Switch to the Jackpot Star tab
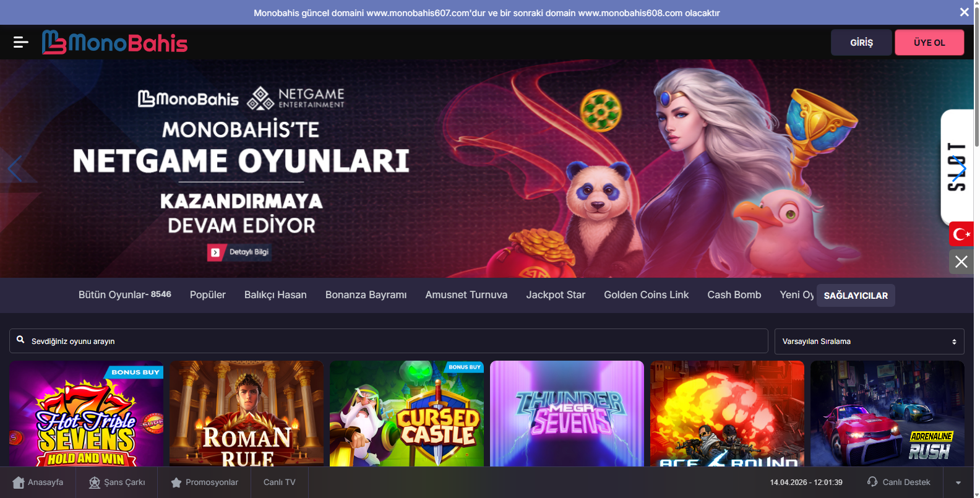The image size is (980, 498). point(556,295)
